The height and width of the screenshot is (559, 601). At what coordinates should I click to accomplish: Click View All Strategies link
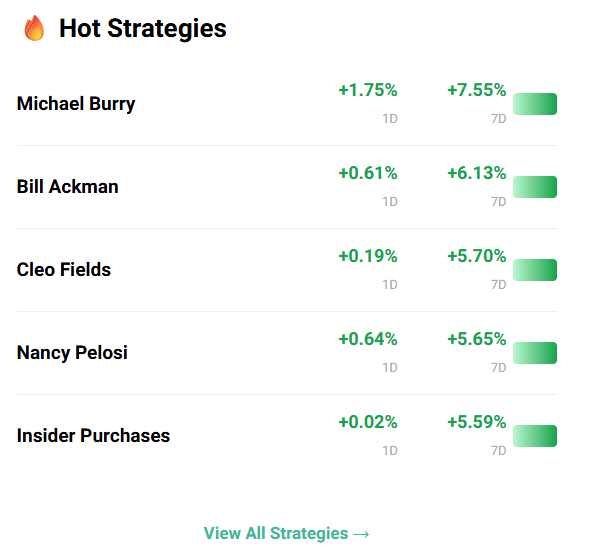tap(286, 533)
